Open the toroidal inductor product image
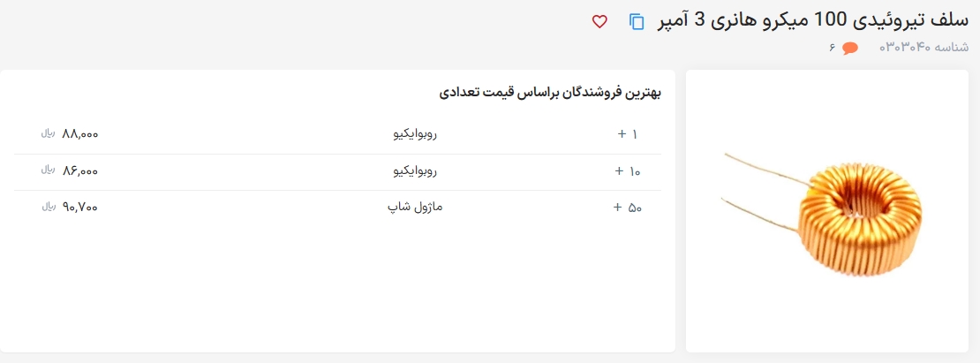Image resolution: width=980 pixels, height=363 pixels. pyautogui.click(x=826, y=211)
